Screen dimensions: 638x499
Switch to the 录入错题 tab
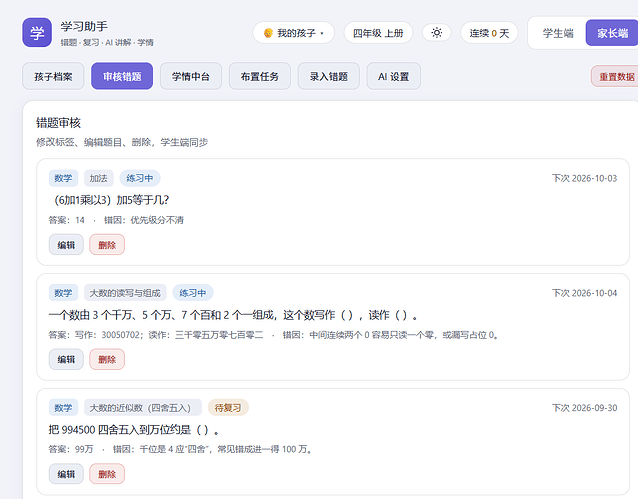329,76
